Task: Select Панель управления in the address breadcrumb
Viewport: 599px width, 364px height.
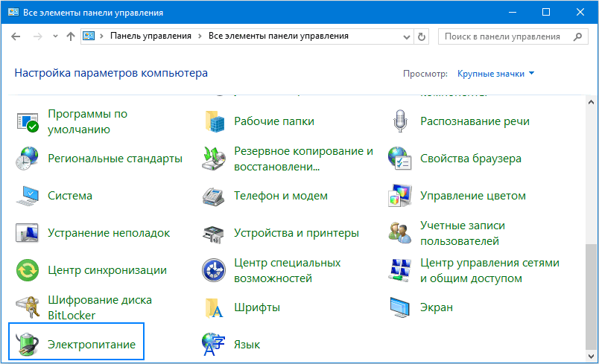Action: [150, 36]
